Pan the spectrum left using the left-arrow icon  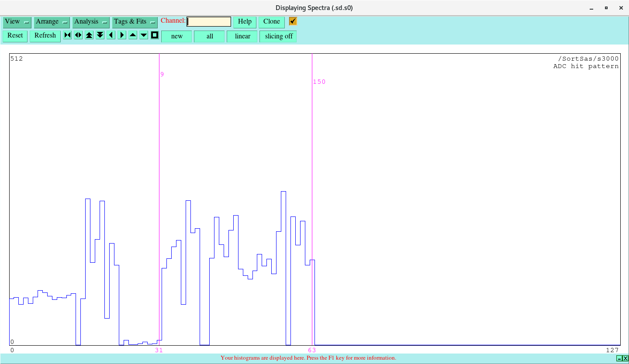(x=111, y=35)
